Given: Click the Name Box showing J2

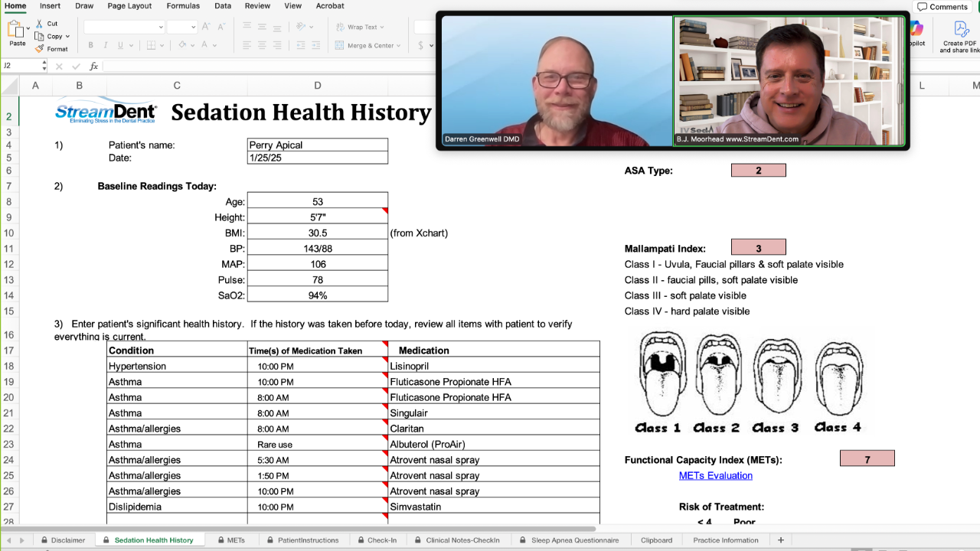Looking at the screenshot, I should [x=24, y=66].
